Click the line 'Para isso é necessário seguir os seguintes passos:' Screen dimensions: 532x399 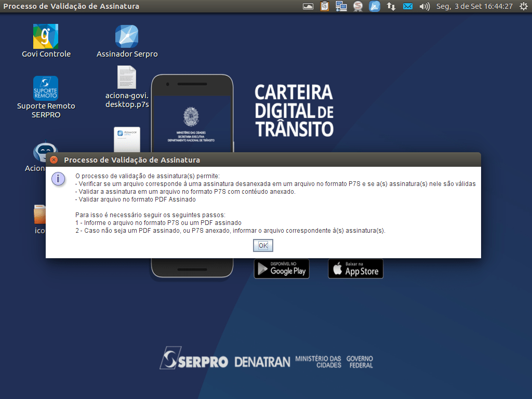click(150, 215)
